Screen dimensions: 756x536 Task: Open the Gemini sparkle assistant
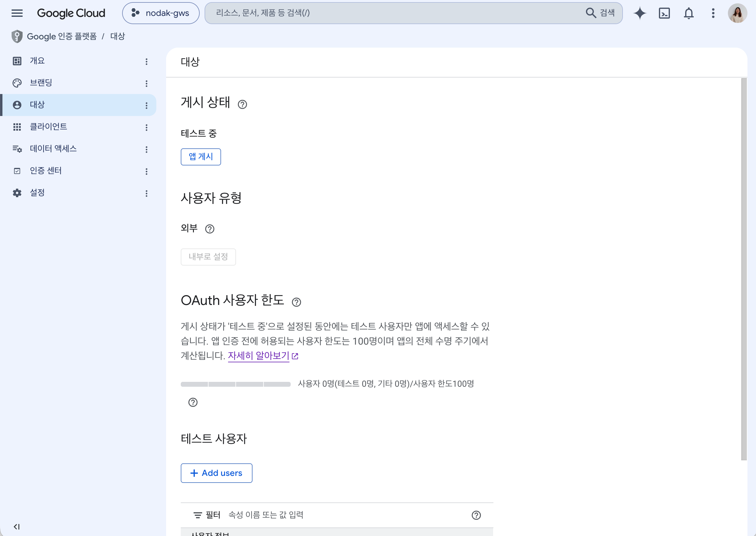[640, 13]
